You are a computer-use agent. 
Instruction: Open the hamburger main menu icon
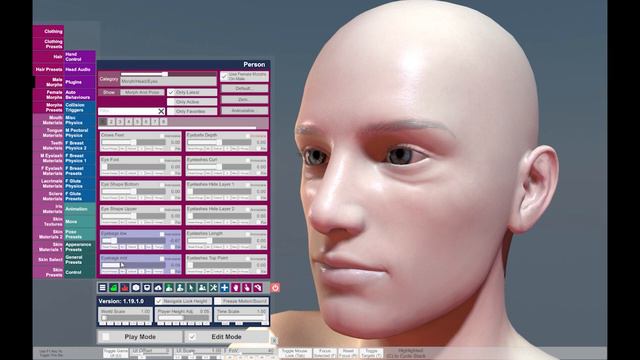(x=102, y=288)
